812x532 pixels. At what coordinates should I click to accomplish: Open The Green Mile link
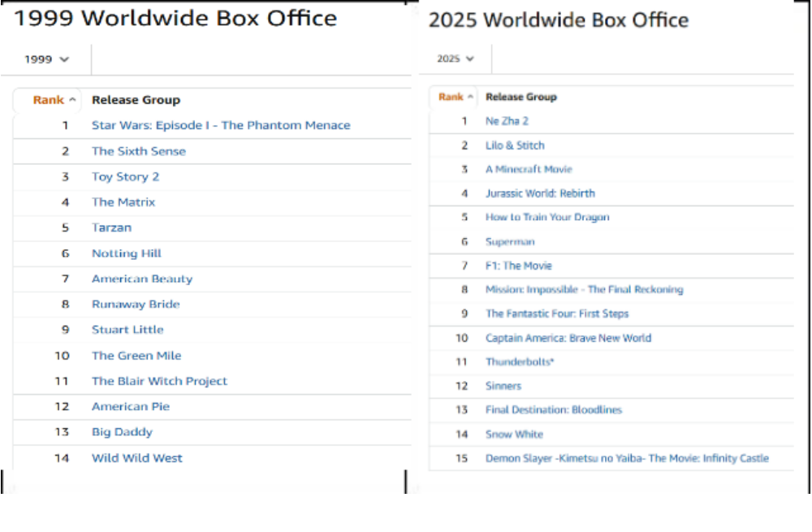[136, 356]
